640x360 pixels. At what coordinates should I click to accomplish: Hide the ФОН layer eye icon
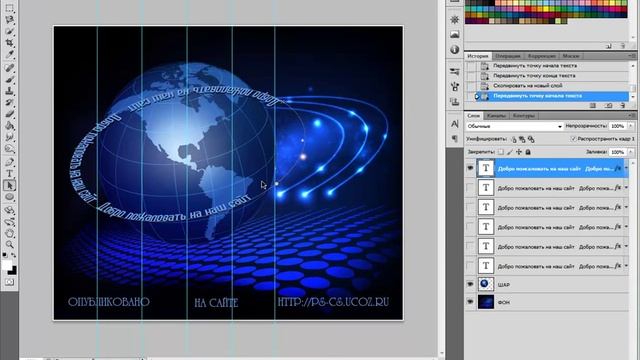tap(470, 302)
